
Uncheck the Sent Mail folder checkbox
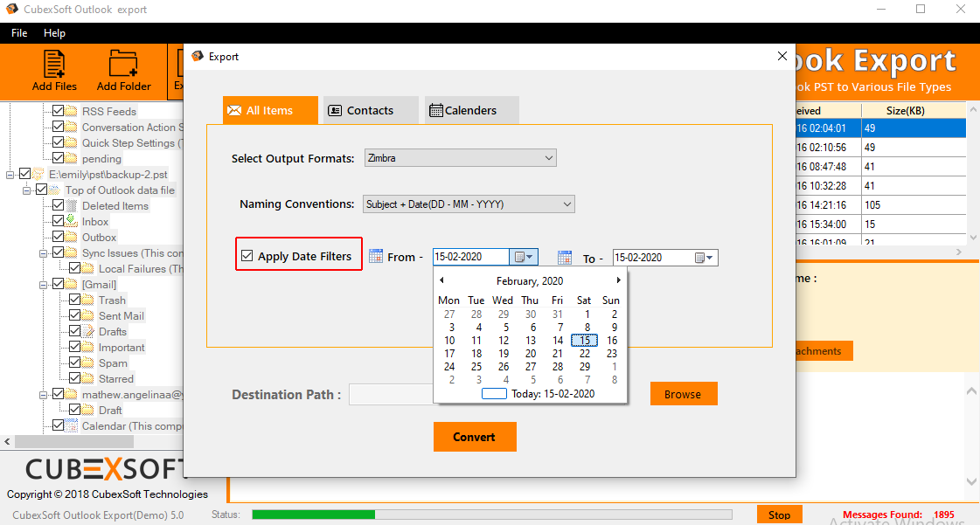point(74,316)
